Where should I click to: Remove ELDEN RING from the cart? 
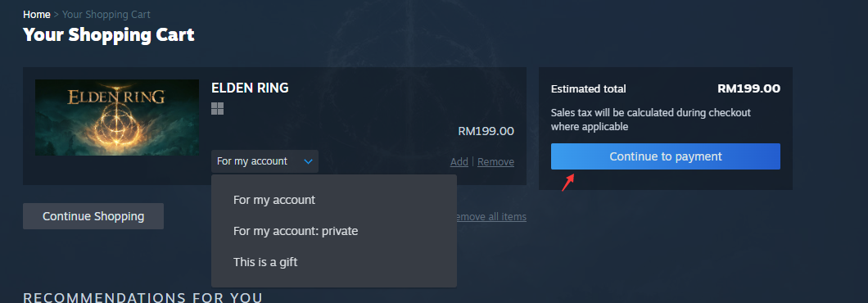[x=495, y=162]
